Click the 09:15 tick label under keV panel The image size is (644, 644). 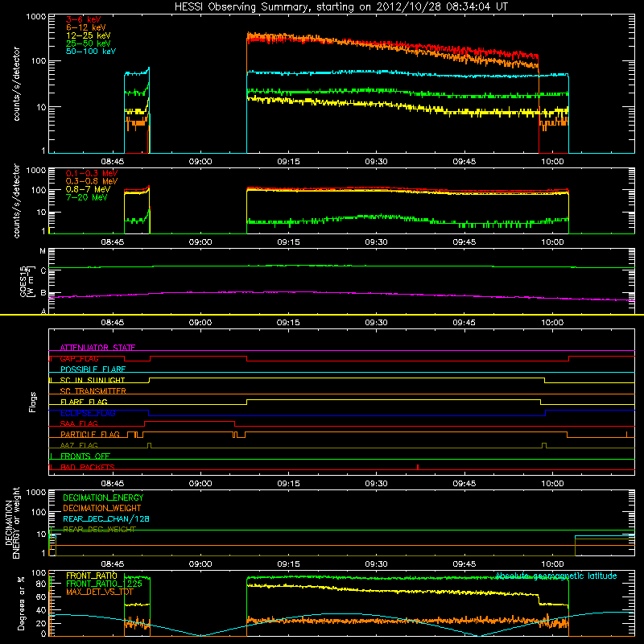pyautogui.click(x=288, y=162)
